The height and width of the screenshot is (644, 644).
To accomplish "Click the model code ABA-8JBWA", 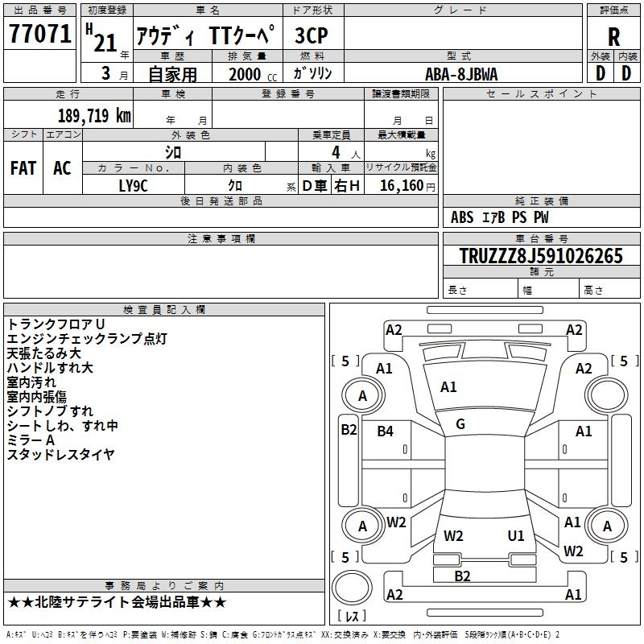I will point(461,73).
